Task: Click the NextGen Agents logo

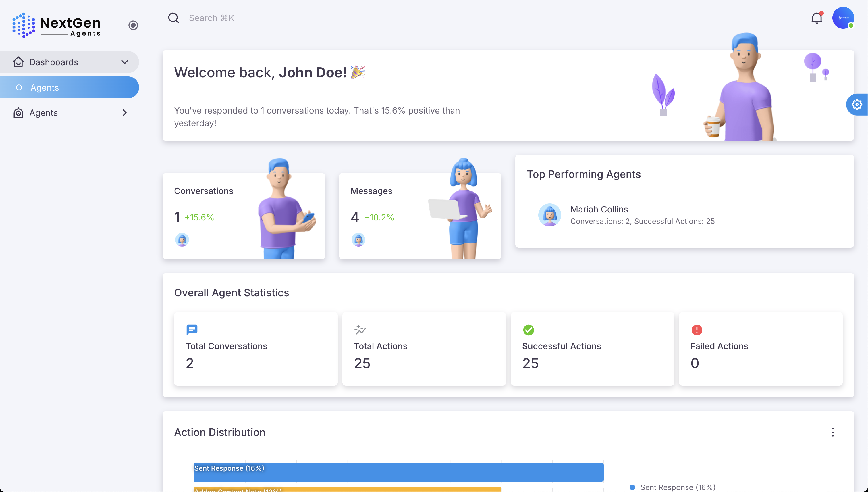Action: click(57, 25)
